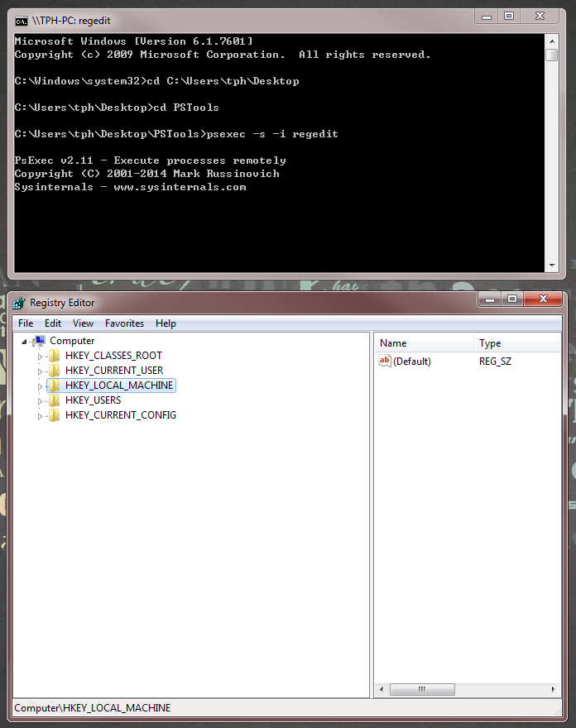Click values pane scroll left arrow
Viewport: 576px width, 728px height.
(x=382, y=689)
